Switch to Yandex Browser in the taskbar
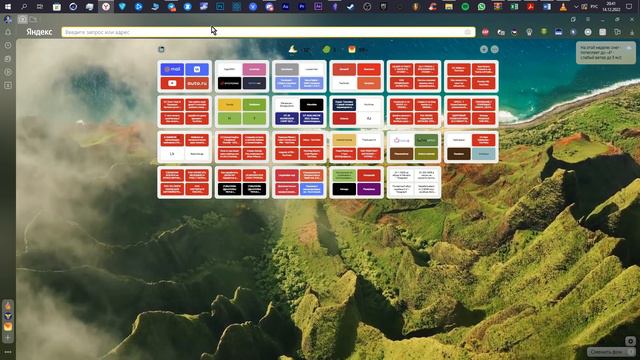 106,7
